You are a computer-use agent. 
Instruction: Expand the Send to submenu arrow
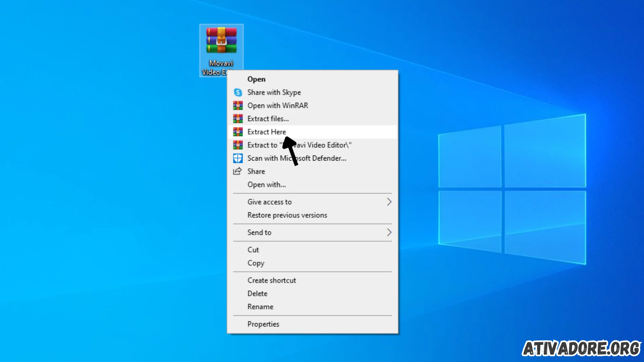pyautogui.click(x=389, y=232)
